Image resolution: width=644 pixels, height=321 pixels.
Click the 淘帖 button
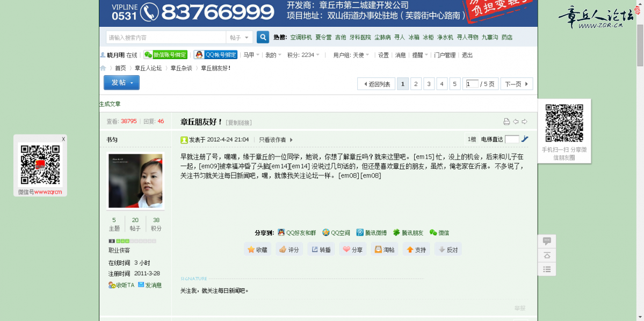(385, 249)
